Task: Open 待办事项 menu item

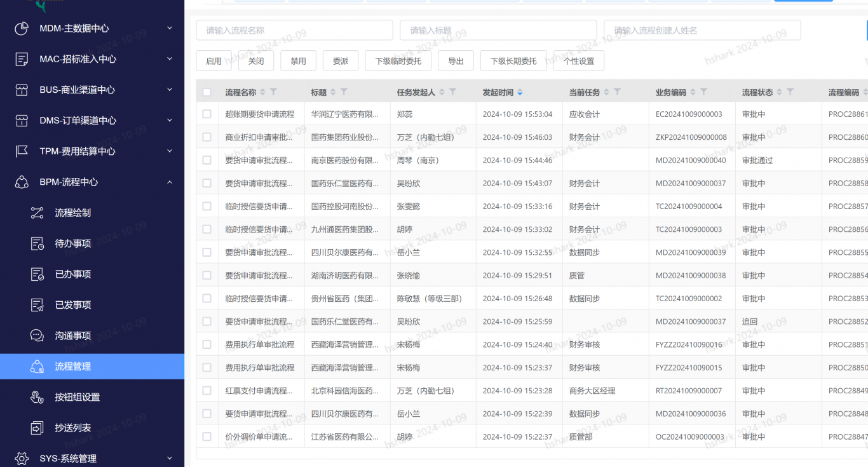Action: (x=92, y=243)
